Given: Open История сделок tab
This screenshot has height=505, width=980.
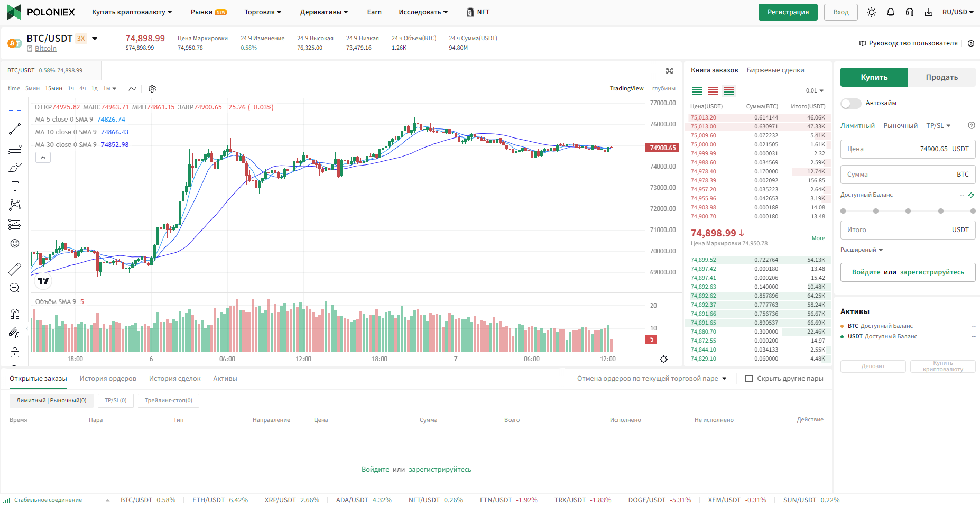Looking at the screenshot, I should pyautogui.click(x=174, y=379).
